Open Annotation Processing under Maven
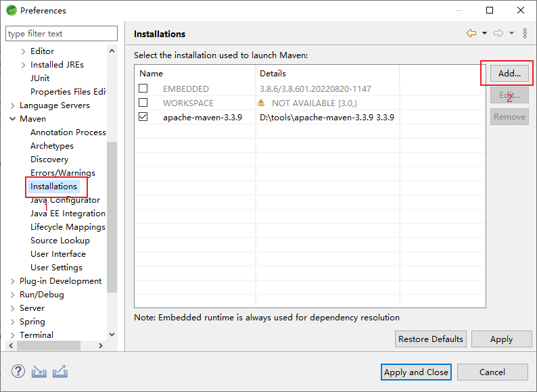 [68, 132]
